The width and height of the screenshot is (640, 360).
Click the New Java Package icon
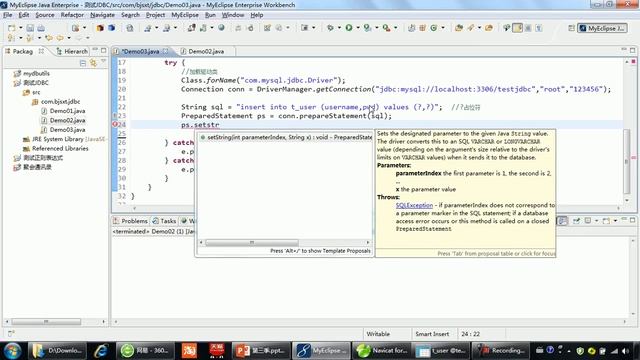(422, 28)
